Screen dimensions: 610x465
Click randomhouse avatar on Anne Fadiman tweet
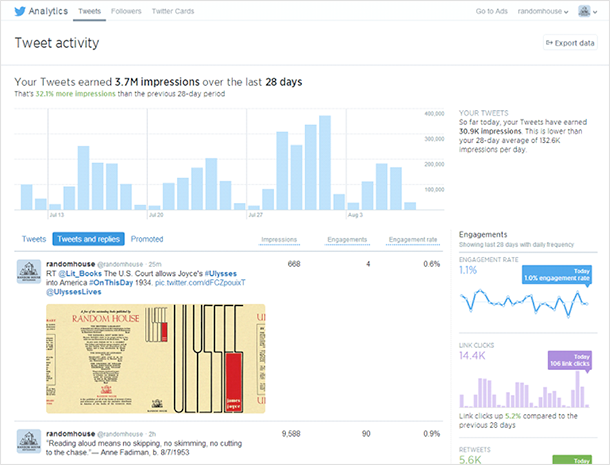[29, 441]
